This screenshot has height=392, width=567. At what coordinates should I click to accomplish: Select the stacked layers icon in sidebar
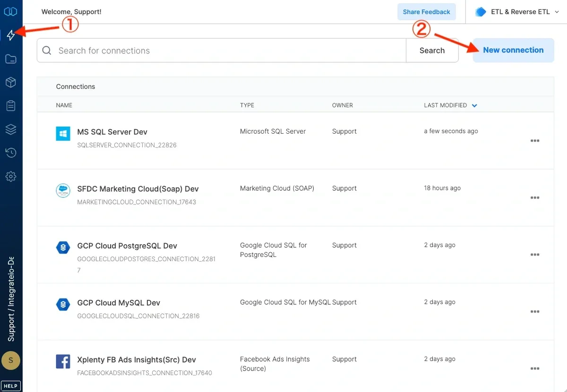click(x=11, y=129)
